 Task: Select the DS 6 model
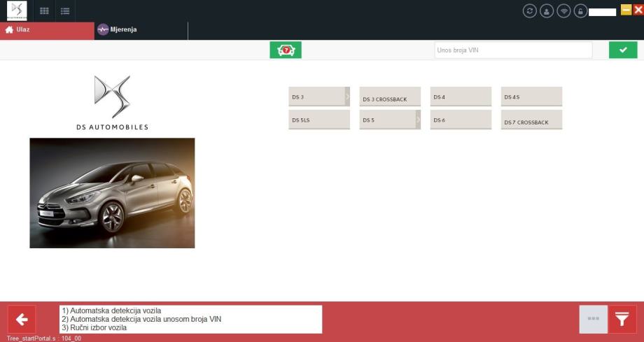(x=461, y=120)
